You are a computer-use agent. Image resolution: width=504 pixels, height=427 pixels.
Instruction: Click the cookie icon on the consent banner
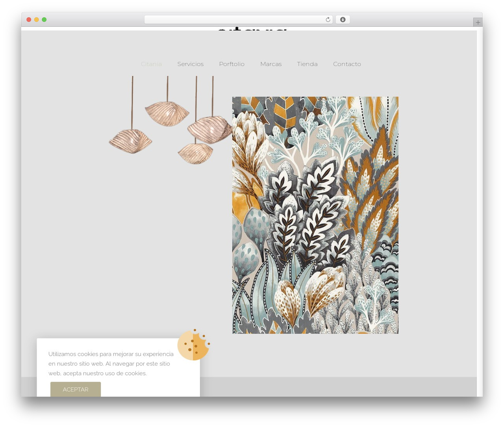coord(193,345)
